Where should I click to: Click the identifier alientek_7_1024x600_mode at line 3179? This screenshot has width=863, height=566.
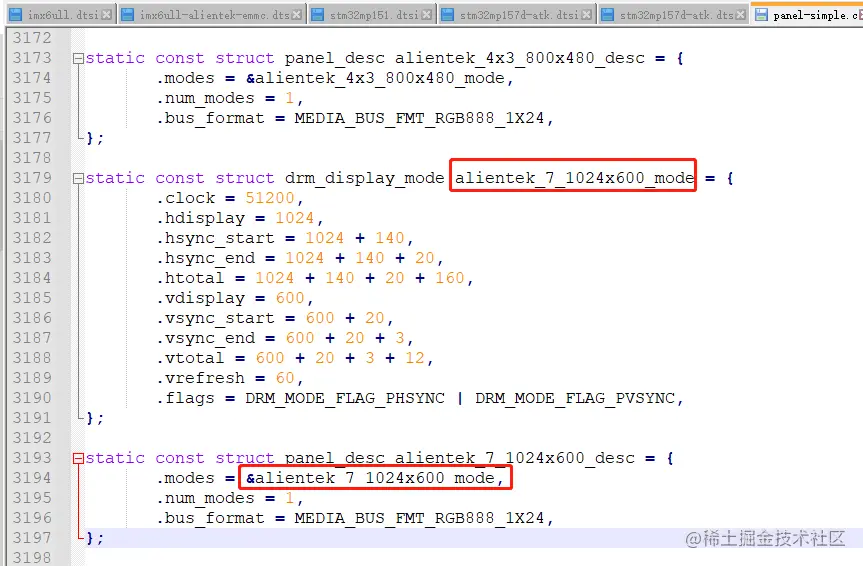click(575, 178)
